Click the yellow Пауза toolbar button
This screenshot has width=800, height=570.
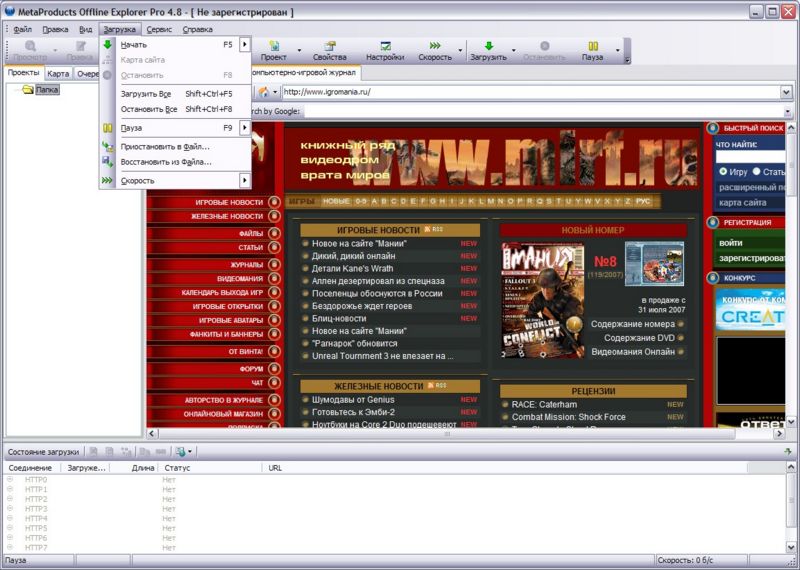pos(592,51)
